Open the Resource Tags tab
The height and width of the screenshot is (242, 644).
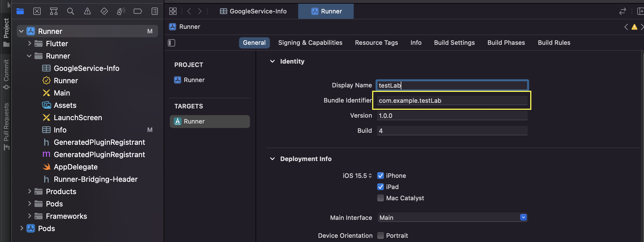[x=376, y=43]
